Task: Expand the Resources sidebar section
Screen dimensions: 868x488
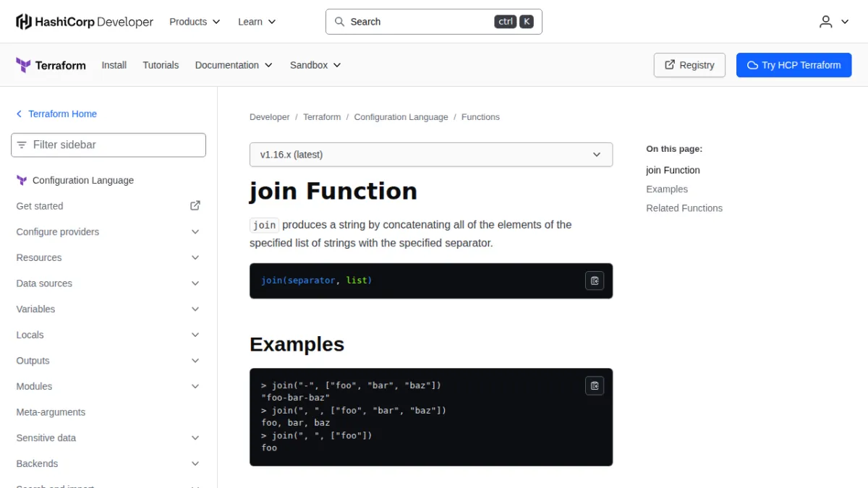Action: pyautogui.click(x=108, y=258)
